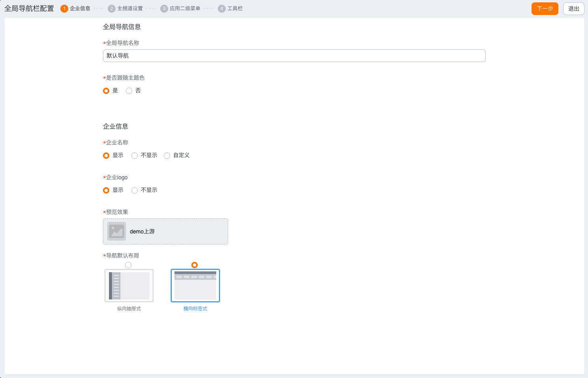The height and width of the screenshot is (378, 588).
Task: Choose 自定义 for enterprise name
Action: pyautogui.click(x=167, y=156)
